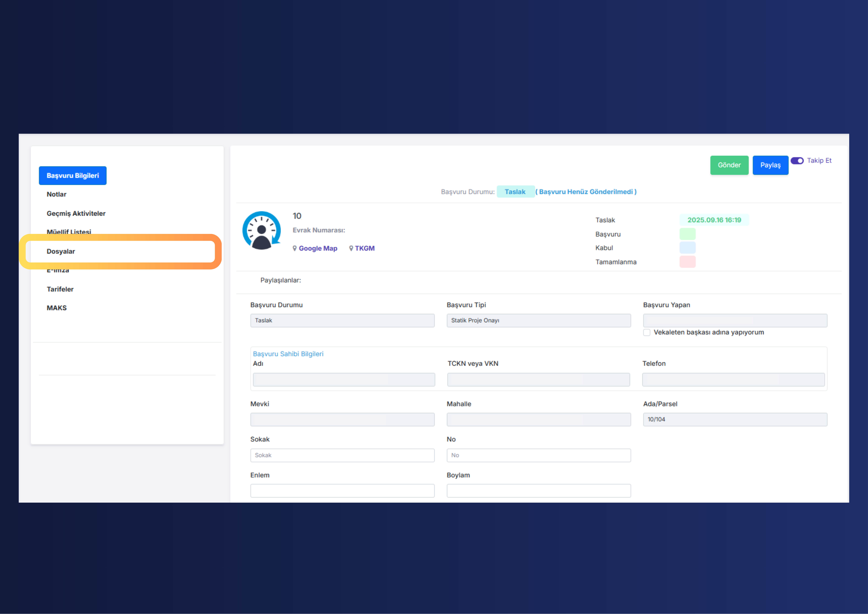The image size is (868, 614).
Task: Check Vekaleten başkası adına yapıyorum box
Action: (x=647, y=333)
